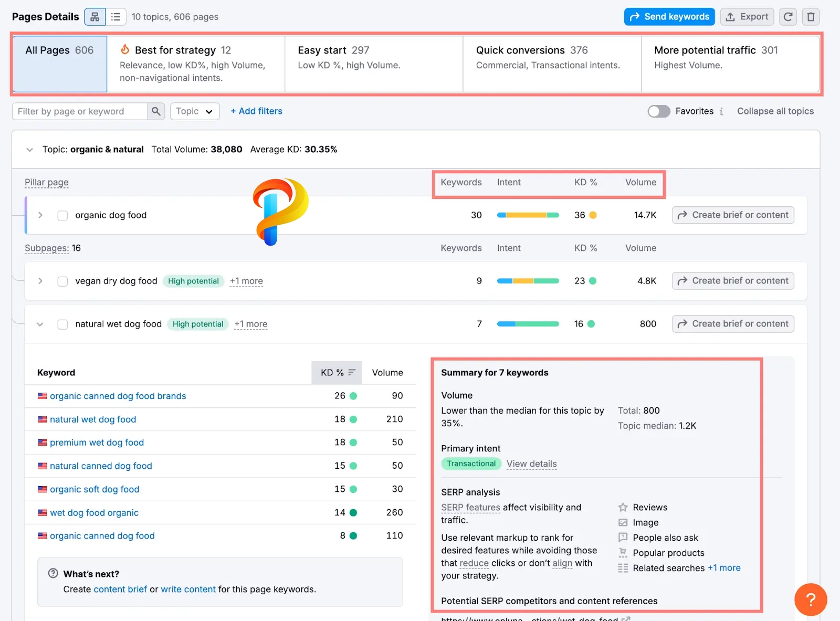Screen dimensions: 840x621
Task: Switch to topic hierarchy view icon
Action: pyautogui.click(x=95, y=17)
